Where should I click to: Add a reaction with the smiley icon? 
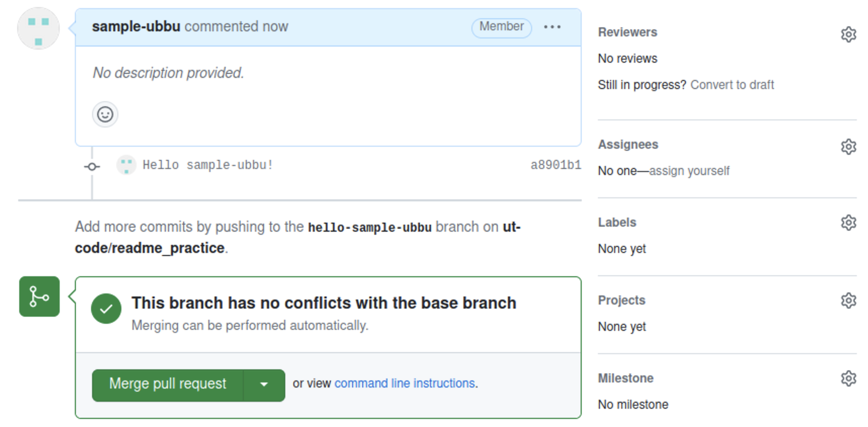(105, 114)
